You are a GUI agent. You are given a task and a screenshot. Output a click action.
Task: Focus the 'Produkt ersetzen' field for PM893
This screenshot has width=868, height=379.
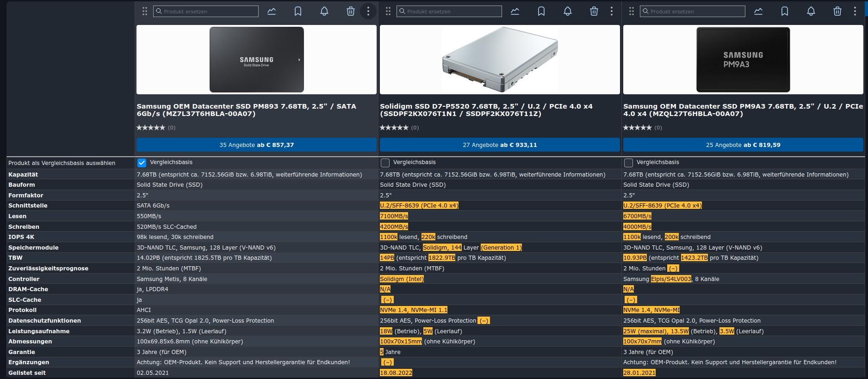point(206,11)
